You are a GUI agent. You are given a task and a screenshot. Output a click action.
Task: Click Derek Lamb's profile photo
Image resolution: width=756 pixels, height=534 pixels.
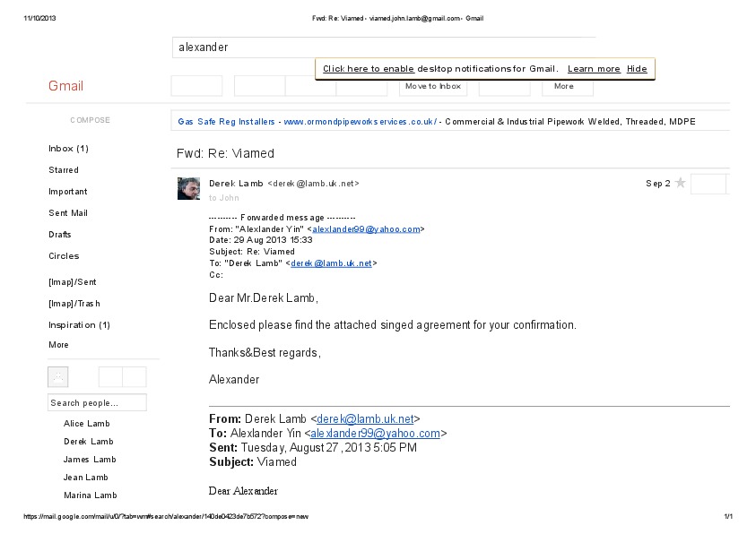[x=188, y=188]
